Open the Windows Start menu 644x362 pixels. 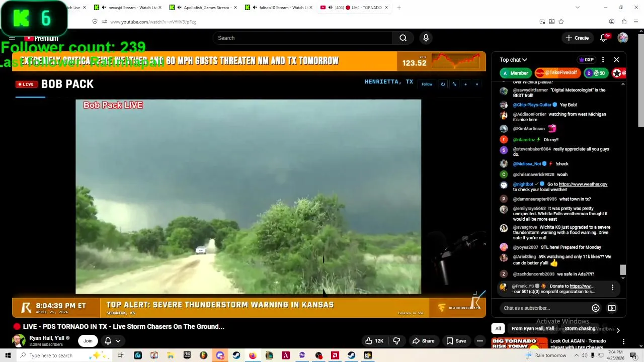(8, 355)
